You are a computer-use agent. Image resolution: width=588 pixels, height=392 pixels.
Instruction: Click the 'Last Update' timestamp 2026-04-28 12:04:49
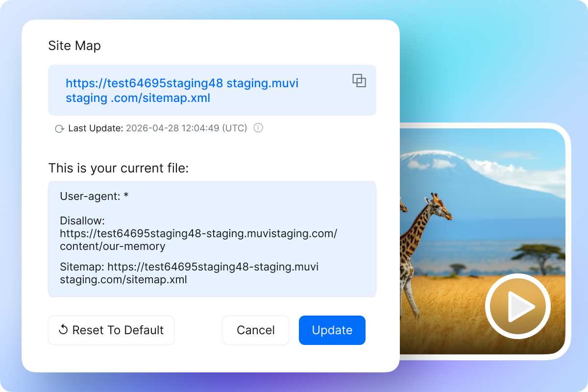tap(187, 128)
